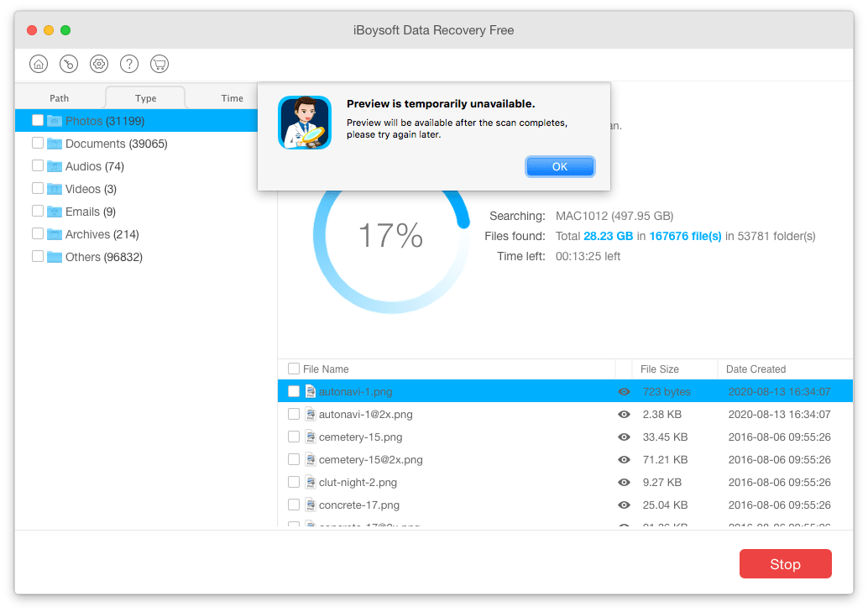868x612 pixels.
Task: Click the Videos folder icon
Action: [55, 189]
